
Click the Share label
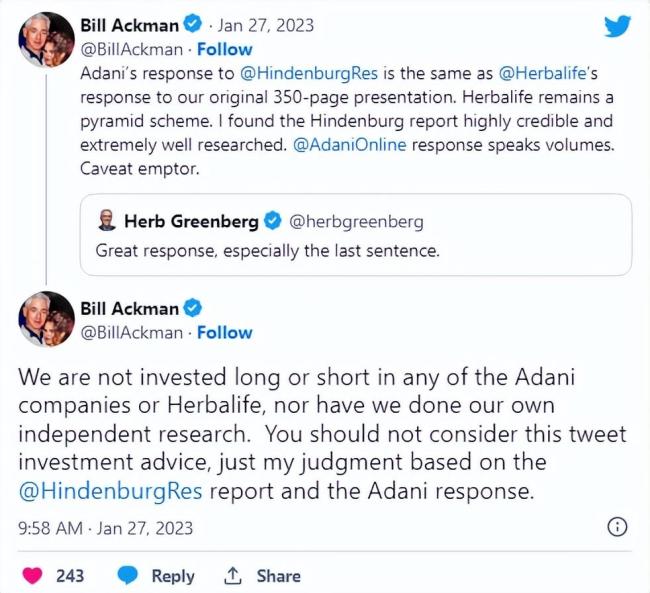click(278, 576)
